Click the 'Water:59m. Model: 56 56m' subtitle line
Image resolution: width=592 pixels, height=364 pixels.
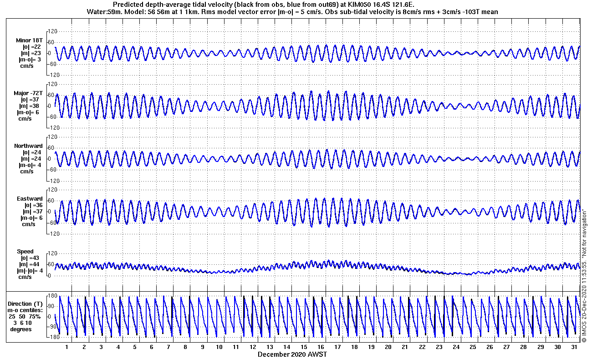point(292,11)
